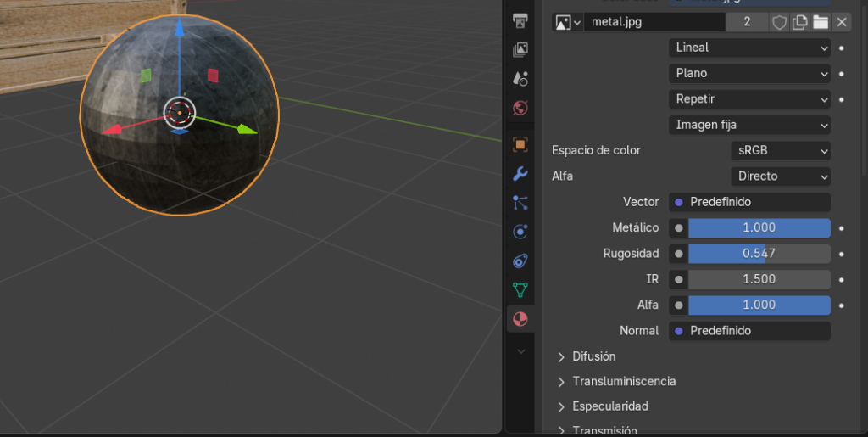Viewport: 868px width, 437px height.
Task: Unlink metal.jpg with the X button
Action: coord(842,22)
